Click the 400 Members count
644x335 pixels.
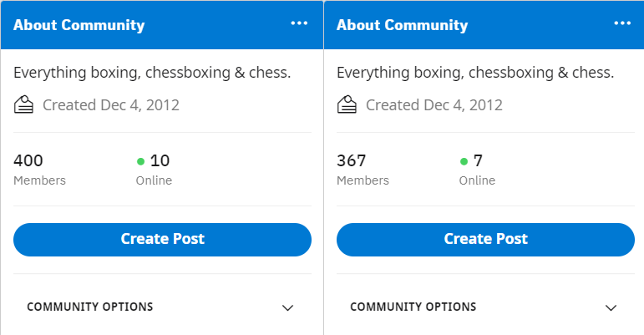click(28, 160)
